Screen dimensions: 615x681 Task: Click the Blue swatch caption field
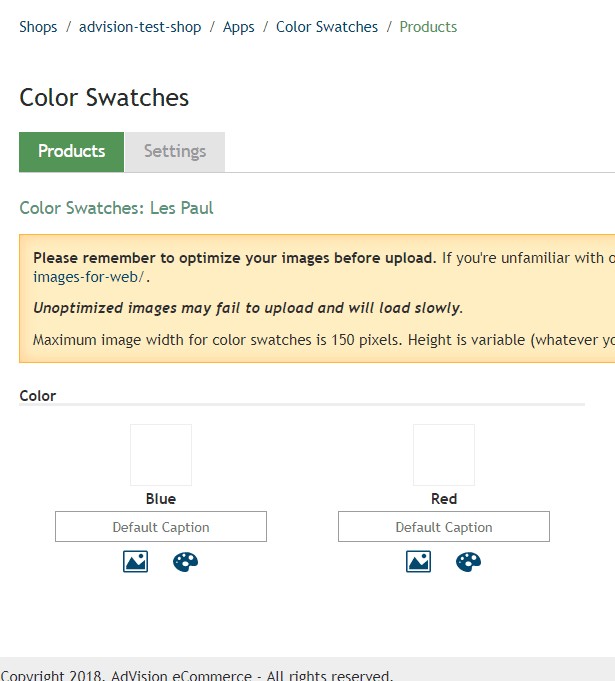(161, 527)
